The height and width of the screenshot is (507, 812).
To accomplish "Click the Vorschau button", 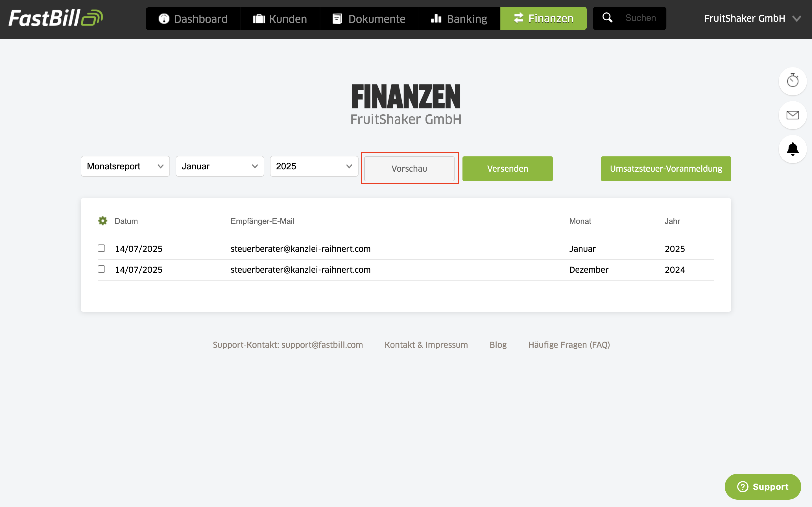I will pos(409,169).
